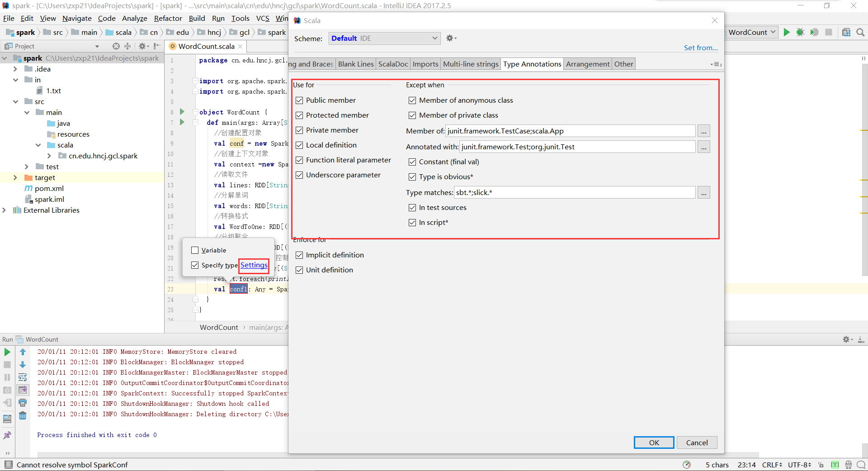
Task: Clear the Run console output
Action: (x=23, y=415)
